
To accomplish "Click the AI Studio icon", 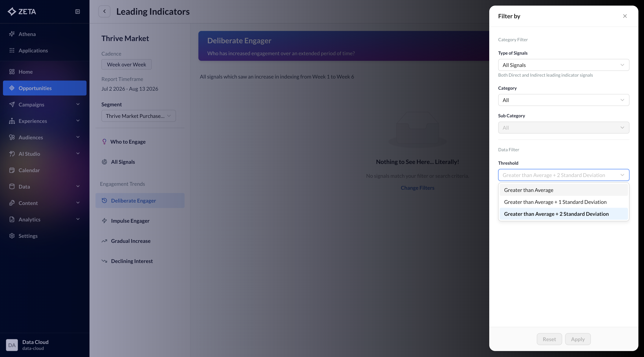I will 12,154.
